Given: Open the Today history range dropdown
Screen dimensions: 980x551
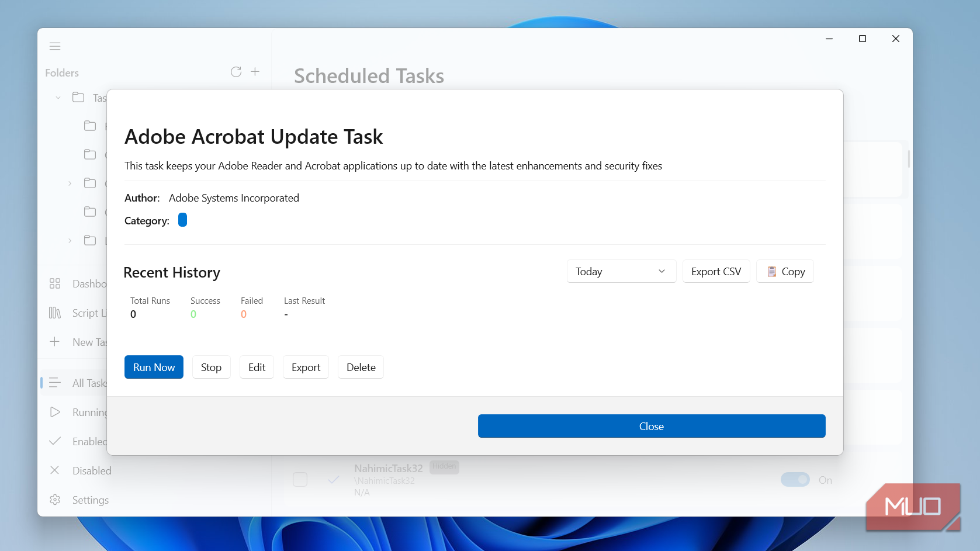Looking at the screenshot, I should point(621,271).
